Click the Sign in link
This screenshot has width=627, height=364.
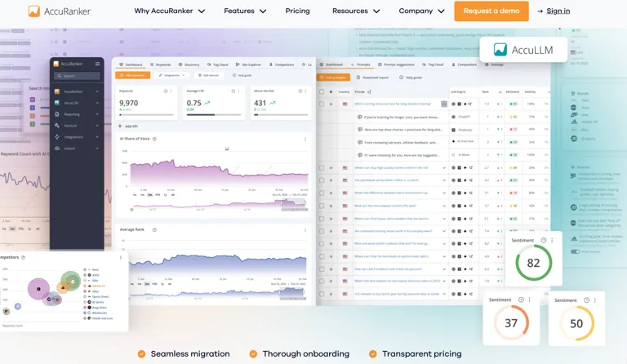(558, 11)
